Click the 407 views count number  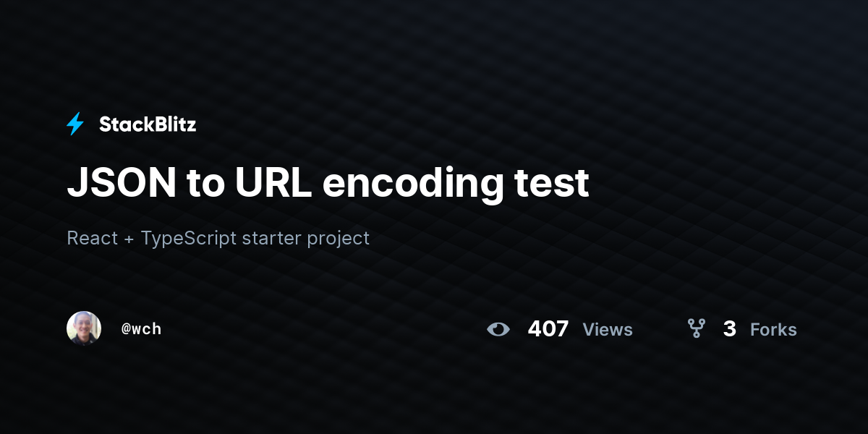coord(548,329)
